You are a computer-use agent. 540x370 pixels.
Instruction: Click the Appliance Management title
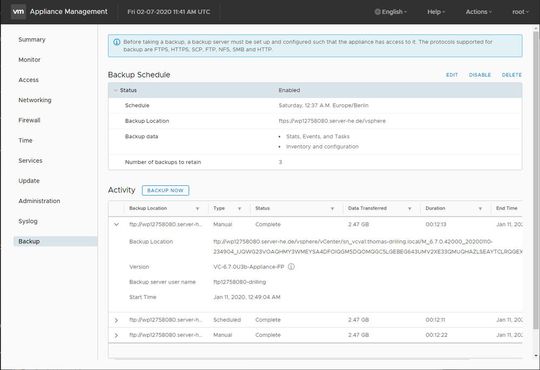coord(69,12)
